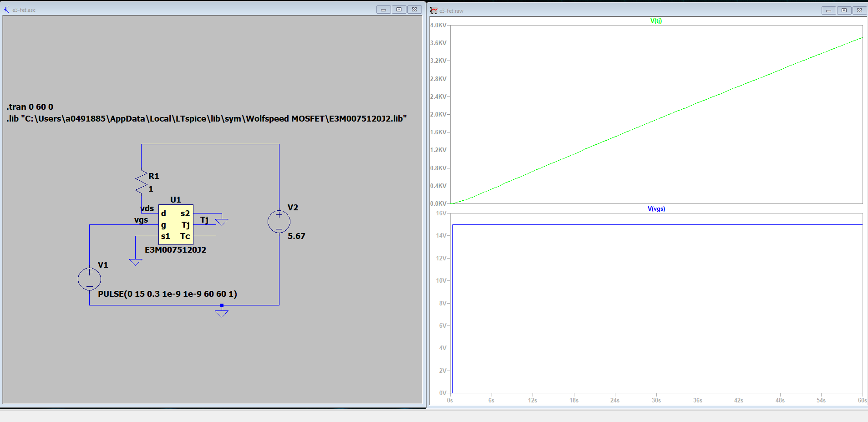Click the V2 voltage source symbol
Screen dimensions: 868x422
pyautogui.click(x=279, y=222)
